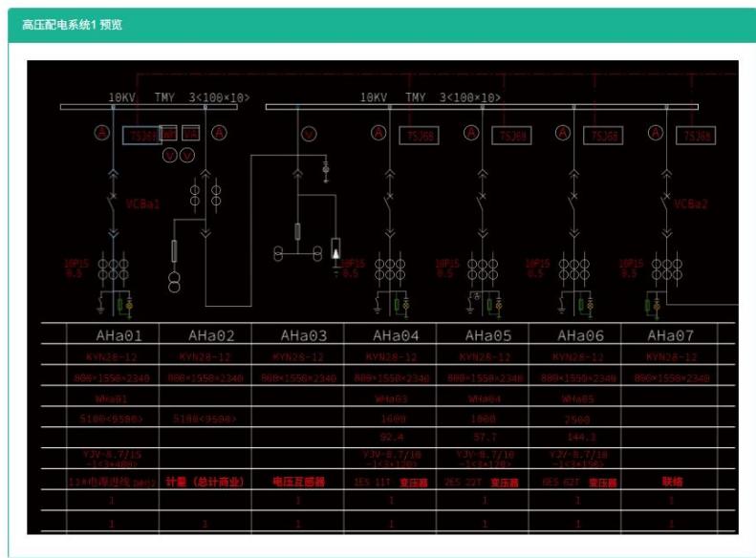Image resolution: width=756 pixels, height=558 pixels.
Task: Click the AHa07 cabinet header cell
Action: pyautogui.click(x=670, y=335)
